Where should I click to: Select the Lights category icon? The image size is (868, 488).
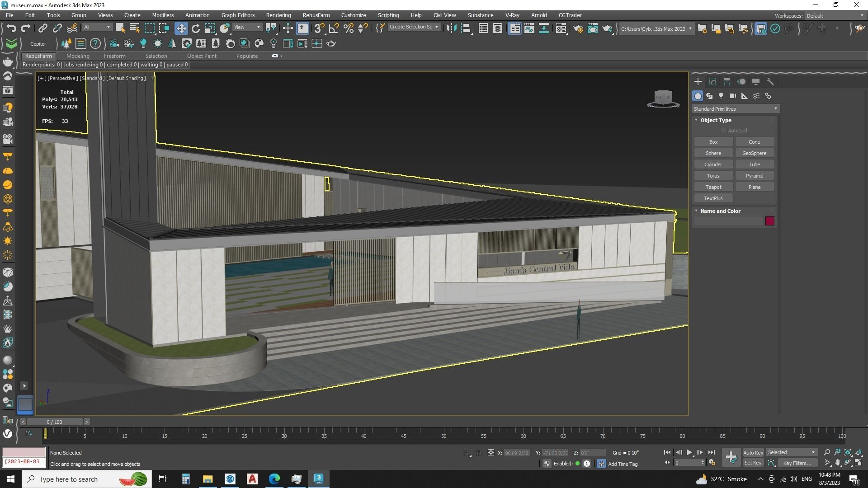(721, 96)
